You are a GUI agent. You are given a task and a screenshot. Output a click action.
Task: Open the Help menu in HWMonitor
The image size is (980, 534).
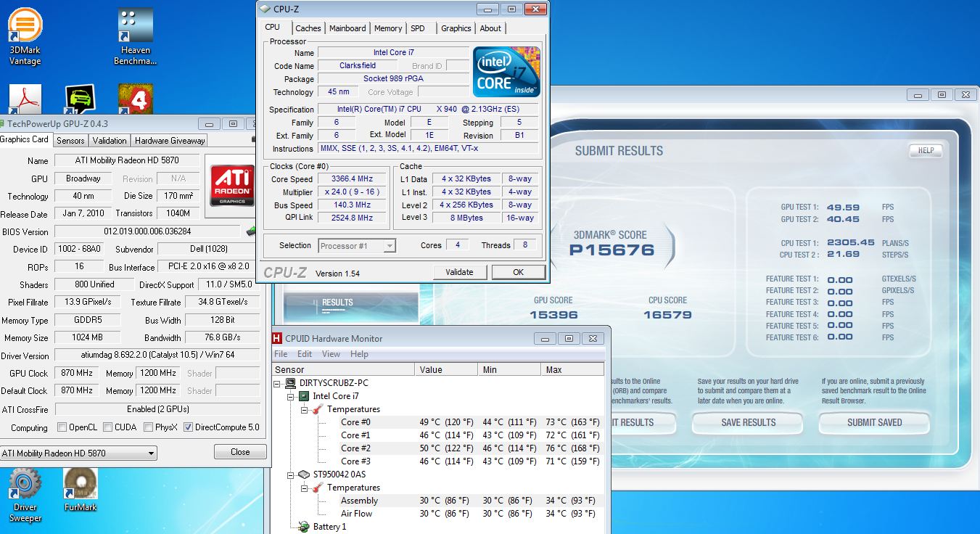(359, 354)
